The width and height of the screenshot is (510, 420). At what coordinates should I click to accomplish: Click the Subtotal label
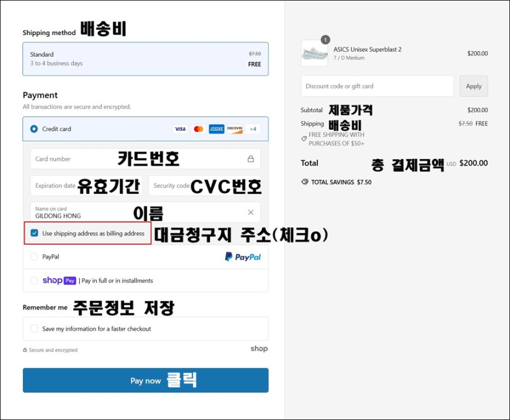tap(311, 110)
